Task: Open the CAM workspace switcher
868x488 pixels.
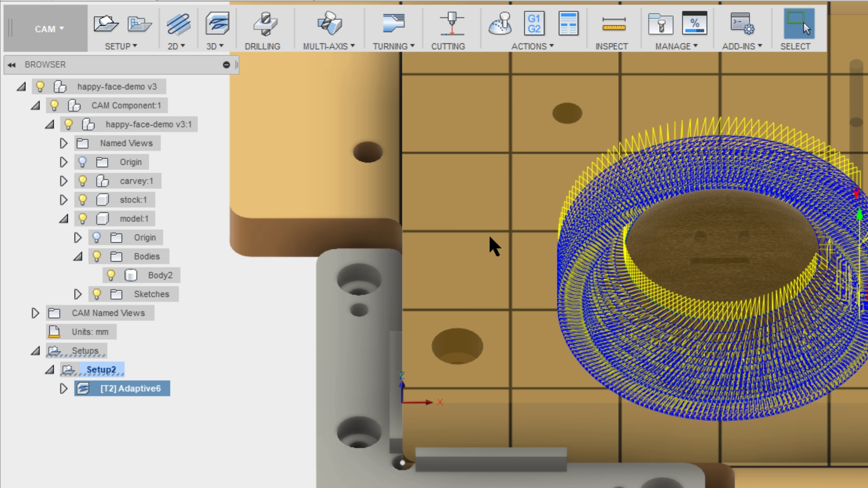Action: tap(49, 28)
